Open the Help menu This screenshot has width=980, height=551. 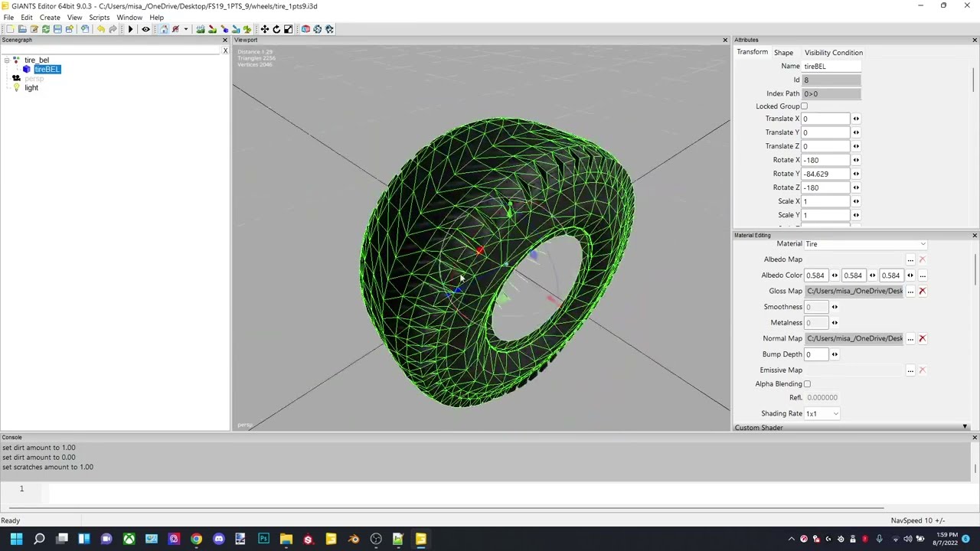156,17
